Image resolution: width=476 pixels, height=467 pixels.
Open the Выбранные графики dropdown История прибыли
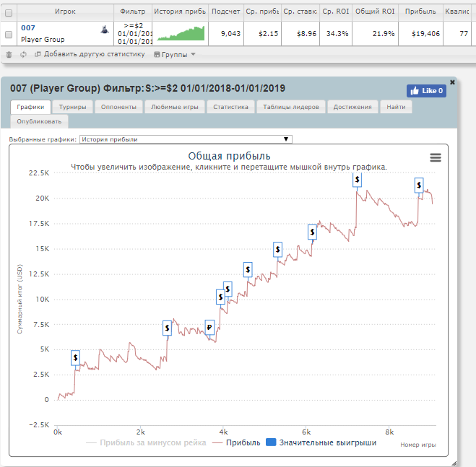tap(186, 139)
